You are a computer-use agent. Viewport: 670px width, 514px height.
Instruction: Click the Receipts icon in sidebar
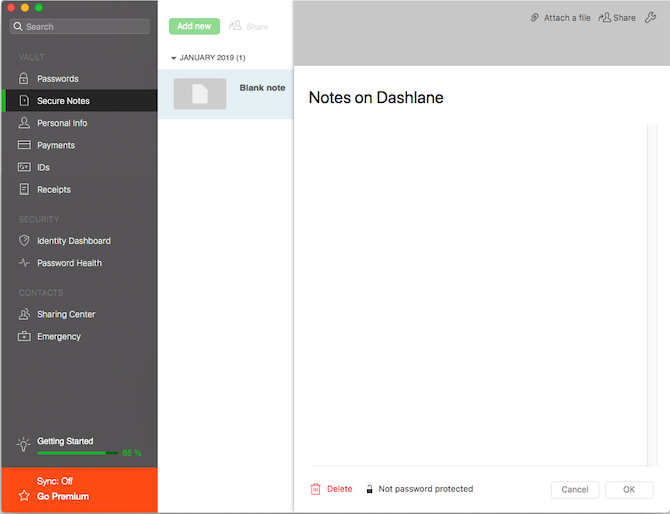pyautogui.click(x=24, y=189)
